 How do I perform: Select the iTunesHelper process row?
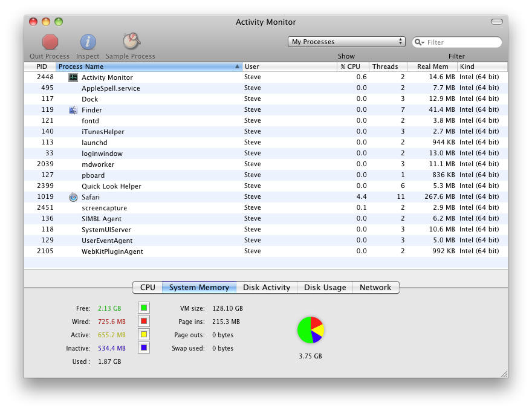point(265,132)
